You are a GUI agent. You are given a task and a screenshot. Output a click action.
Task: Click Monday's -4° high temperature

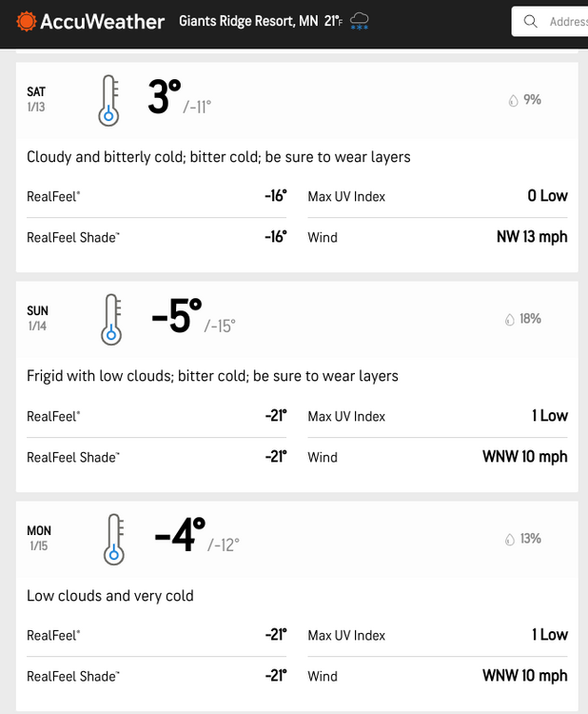179,535
